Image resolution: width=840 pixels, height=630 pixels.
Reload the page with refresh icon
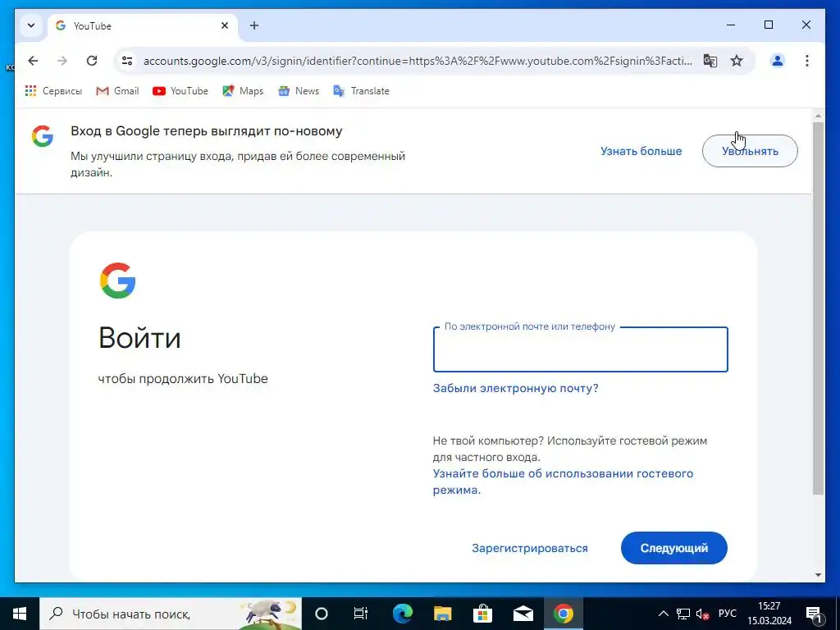click(92, 61)
